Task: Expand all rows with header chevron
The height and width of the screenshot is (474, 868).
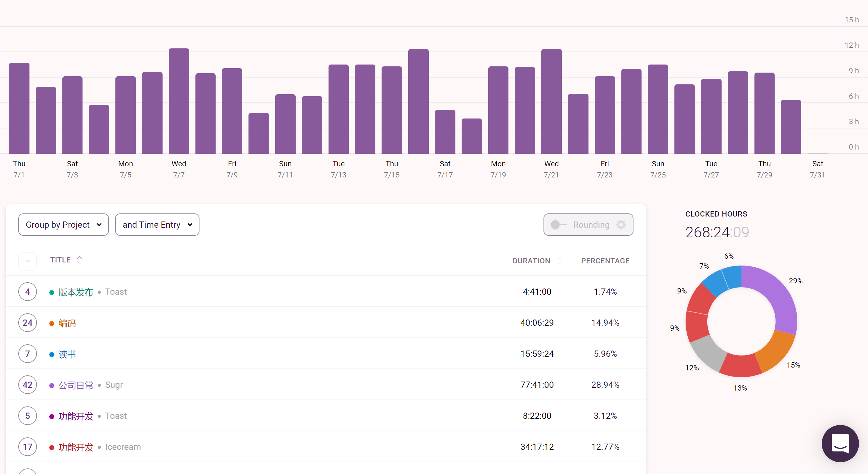Action: pyautogui.click(x=28, y=261)
